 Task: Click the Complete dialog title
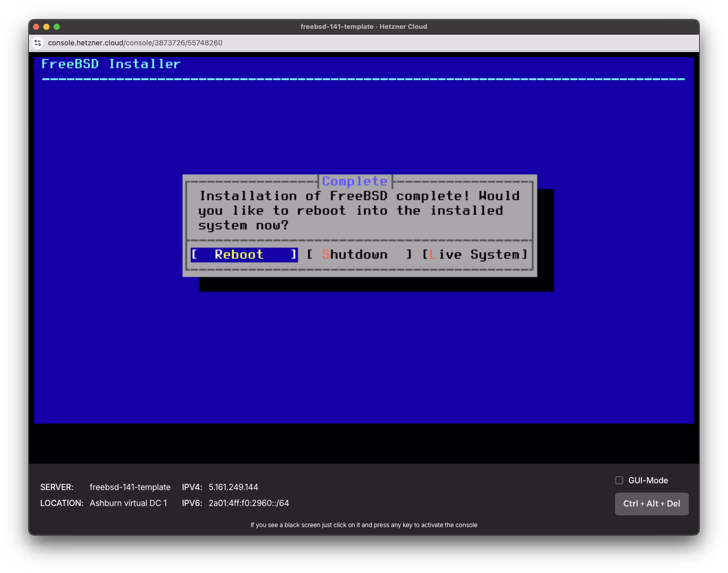(x=355, y=181)
